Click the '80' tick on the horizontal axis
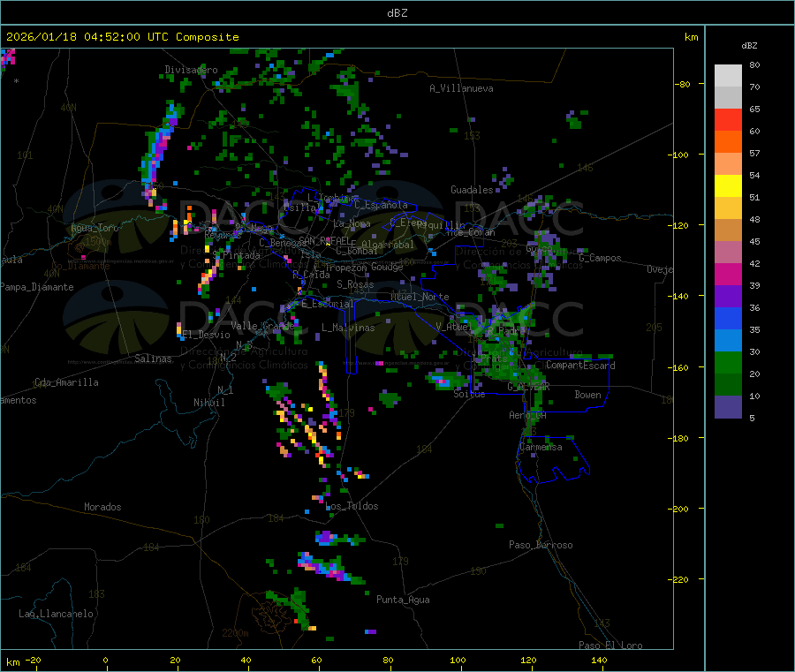Viewport: 795px width, 672px height. click(x=388, y=660)
